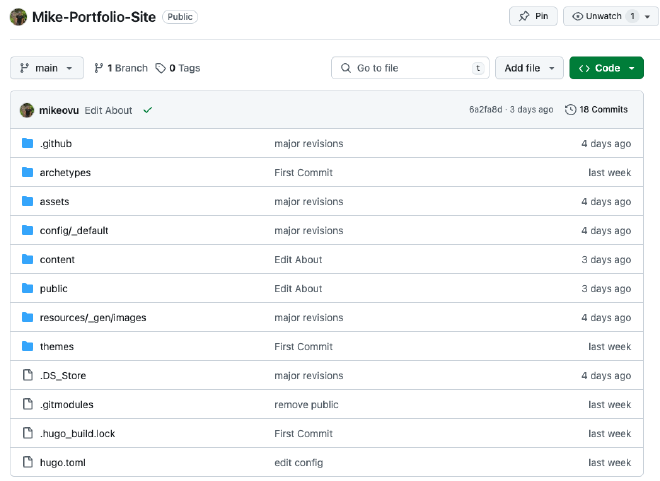Click 'major revisions' message in config/_default row
This screenshot has width=660, height=481.
pos(309,231)
